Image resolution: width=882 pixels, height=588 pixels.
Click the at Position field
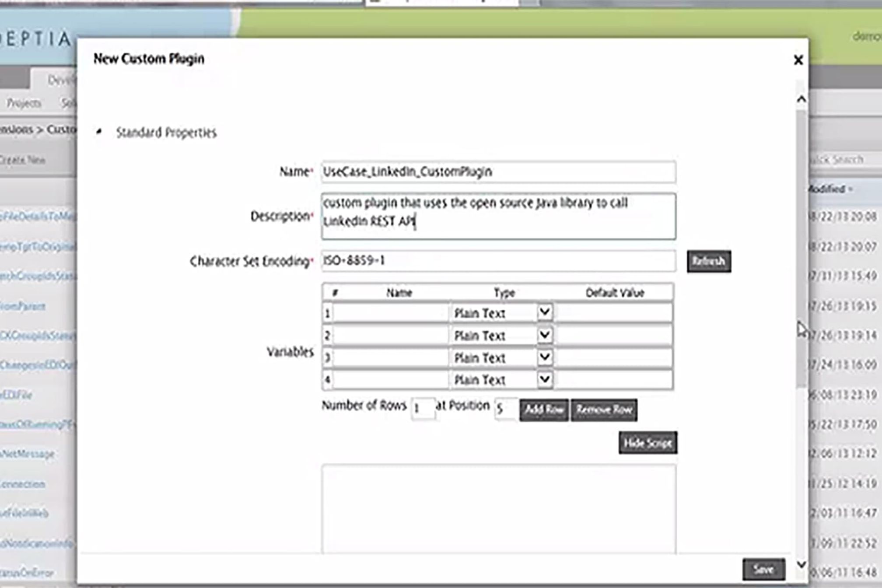tap(505, 409)
